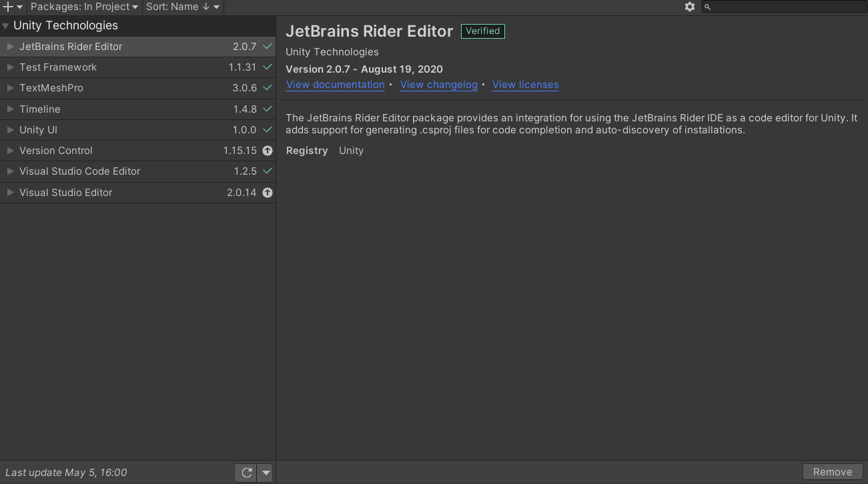Expand JetBrains Rider Editor versions arrow
868x484 pixels.
coord(10,47)
